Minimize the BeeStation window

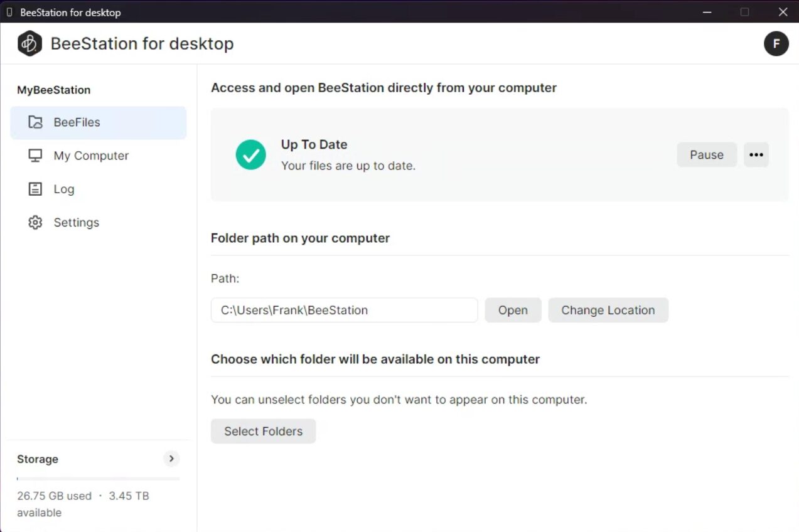[x=706, y=12]
